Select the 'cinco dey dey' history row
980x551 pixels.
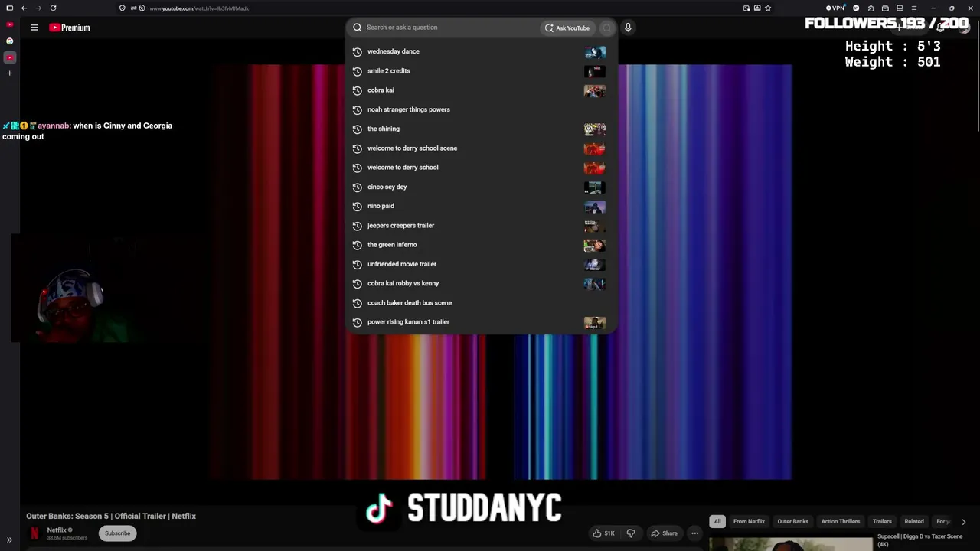click(481, 187)
